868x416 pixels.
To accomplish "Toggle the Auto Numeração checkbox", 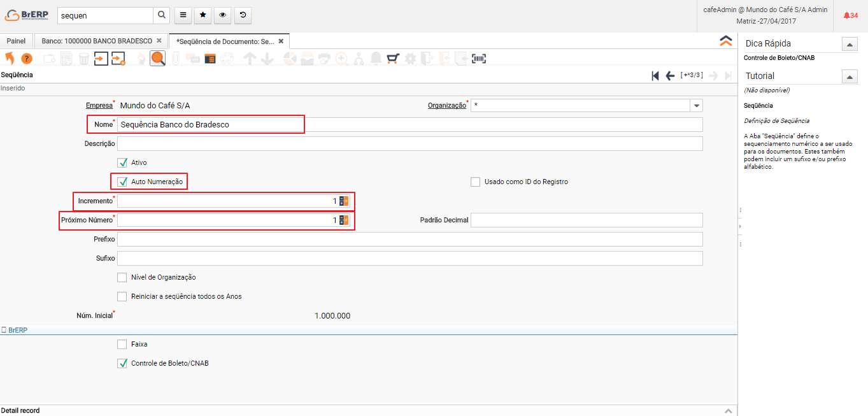I will 123,182.
